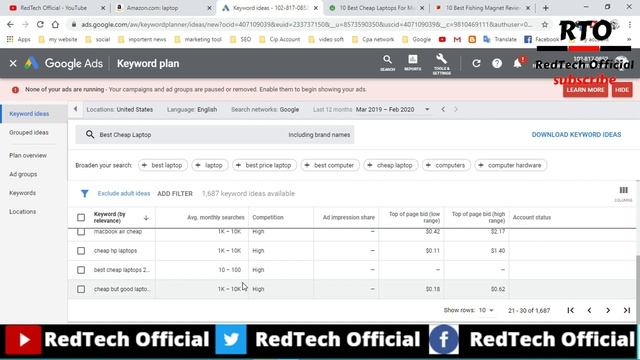The height and width of the screenshot is (360, 640).
Task: Check the 'cheap hp laptops' row checkbox
Action: click(81, 251)
